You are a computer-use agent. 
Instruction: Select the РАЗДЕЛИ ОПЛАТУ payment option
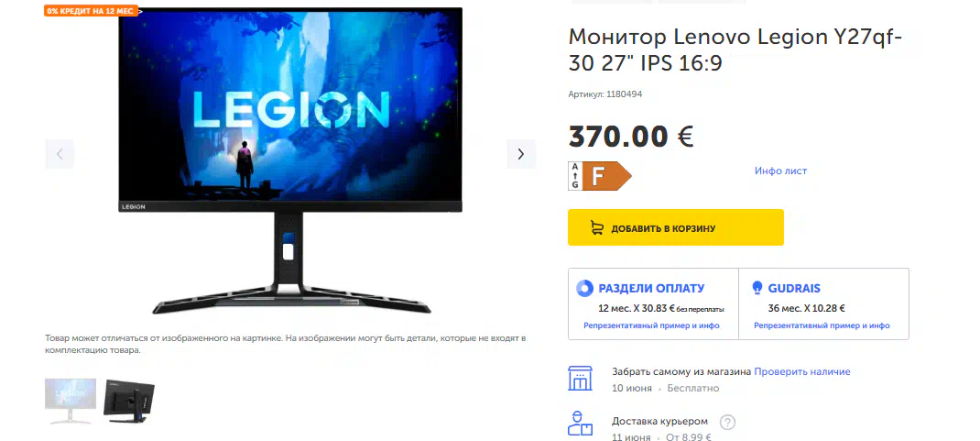[x=653, y=304]
